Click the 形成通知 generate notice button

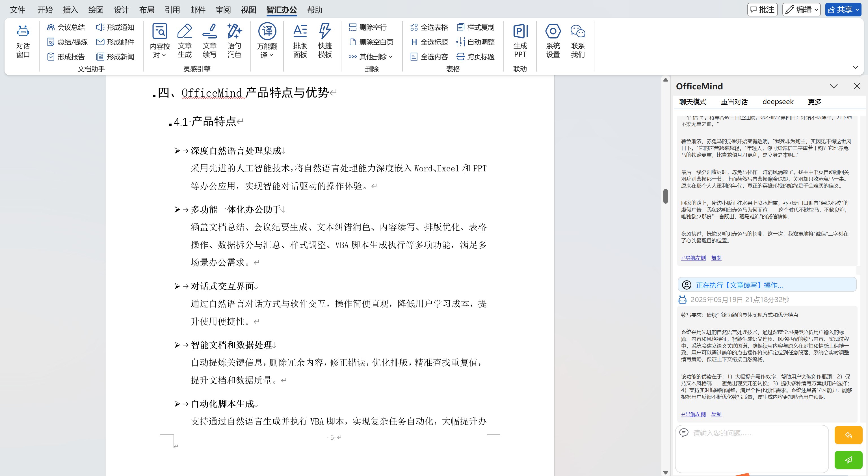[x=115, y=27]
